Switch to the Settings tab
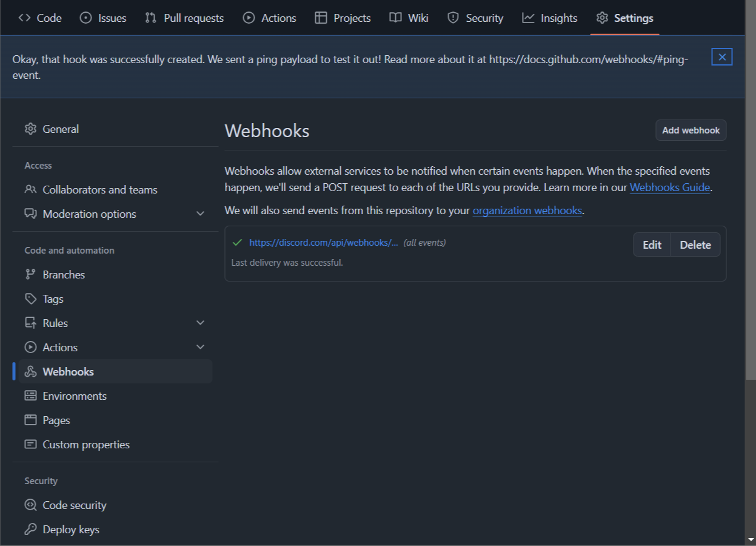Screen dimensions: 756x546 (624, 18)
